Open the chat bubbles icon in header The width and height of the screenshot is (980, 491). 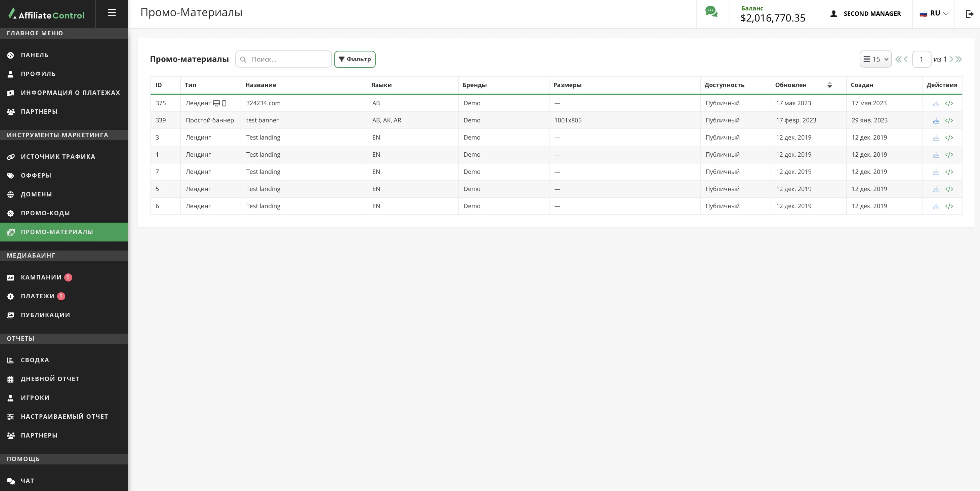click(711, 12)
